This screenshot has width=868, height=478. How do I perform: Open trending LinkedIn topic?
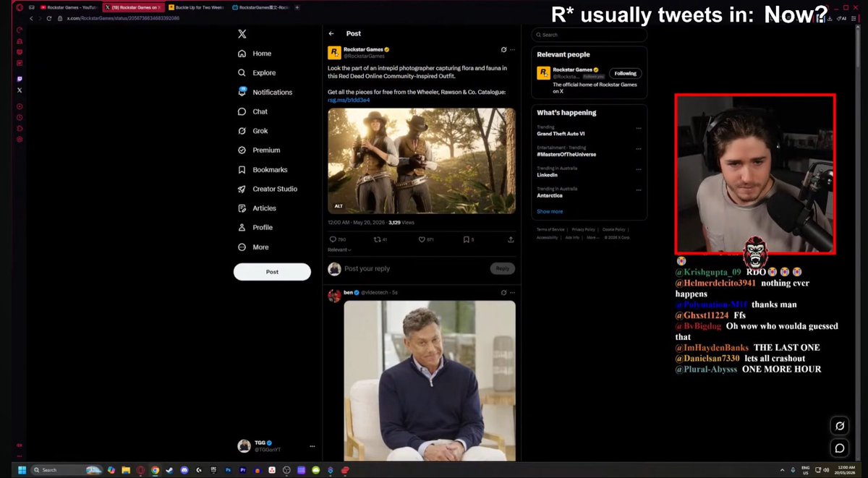coord(547,174)
